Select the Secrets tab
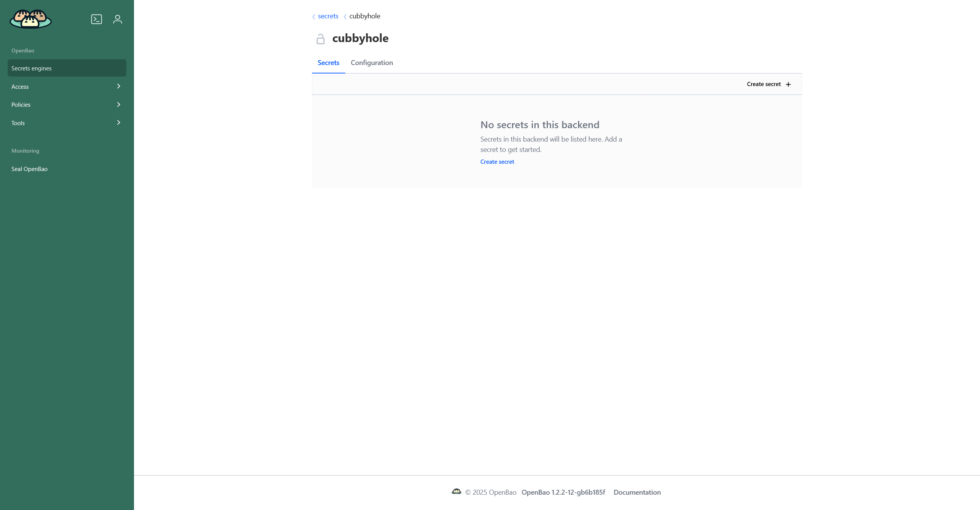Screen dimensions: 980x510 tap(328, 63)
